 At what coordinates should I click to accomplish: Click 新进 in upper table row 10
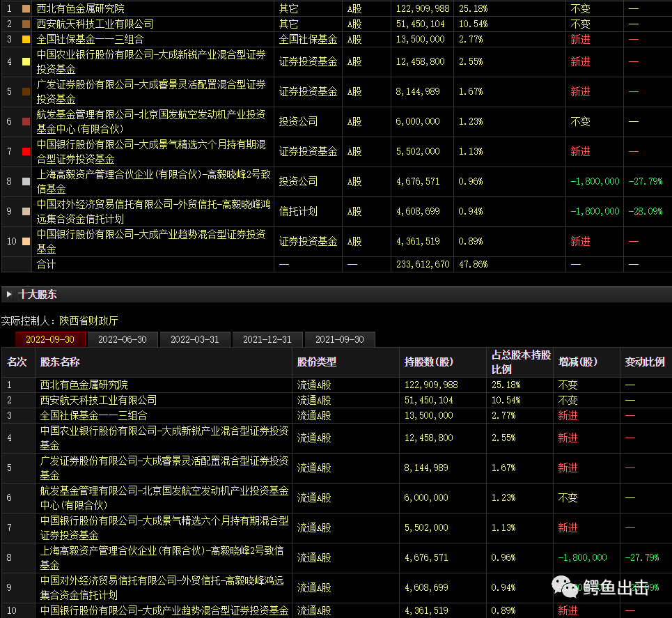(580, 242)
